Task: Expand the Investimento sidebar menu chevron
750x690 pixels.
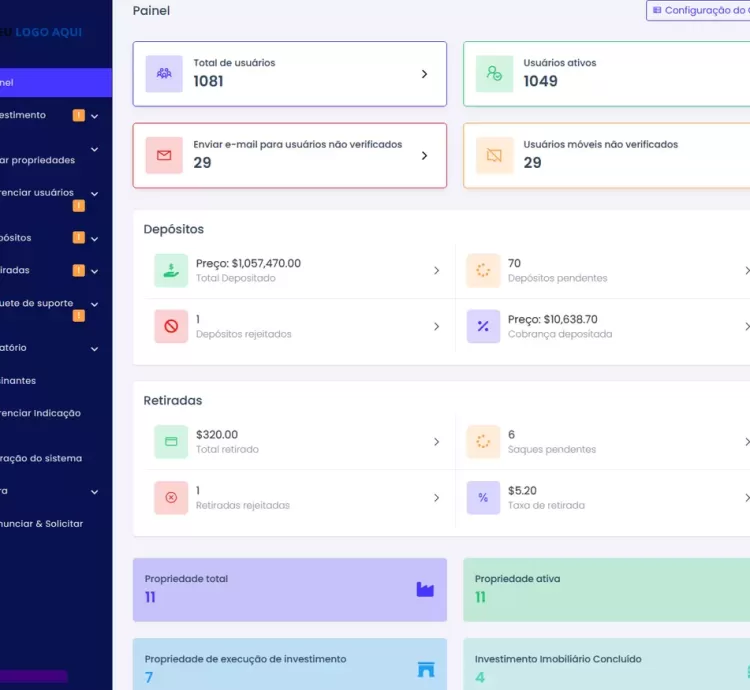Action: point(95,116)
